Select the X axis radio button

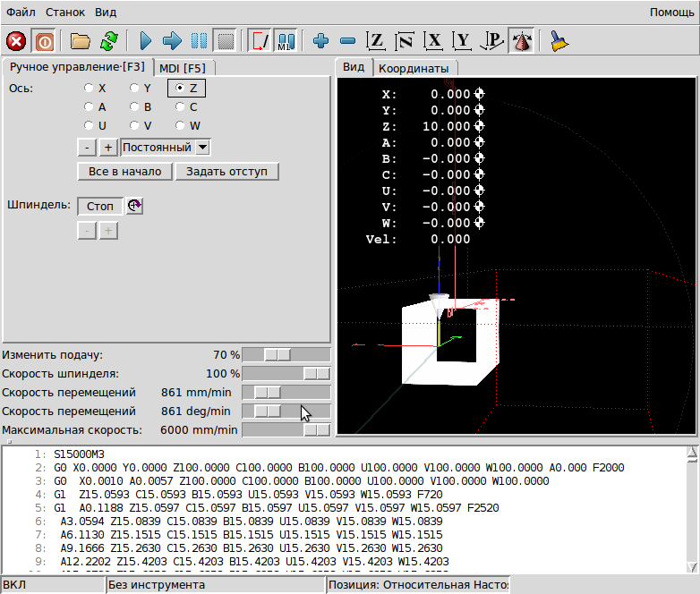(x=89, y=89)
